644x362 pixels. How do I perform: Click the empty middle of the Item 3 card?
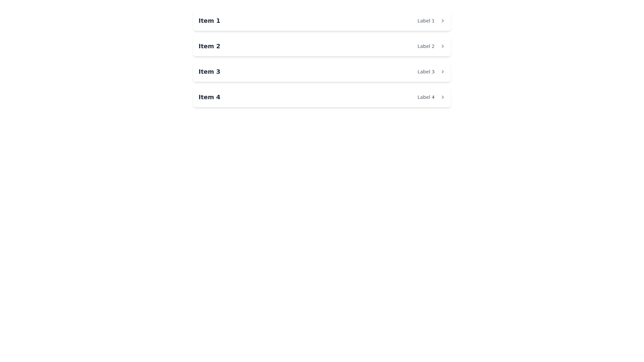click(319, 72)
